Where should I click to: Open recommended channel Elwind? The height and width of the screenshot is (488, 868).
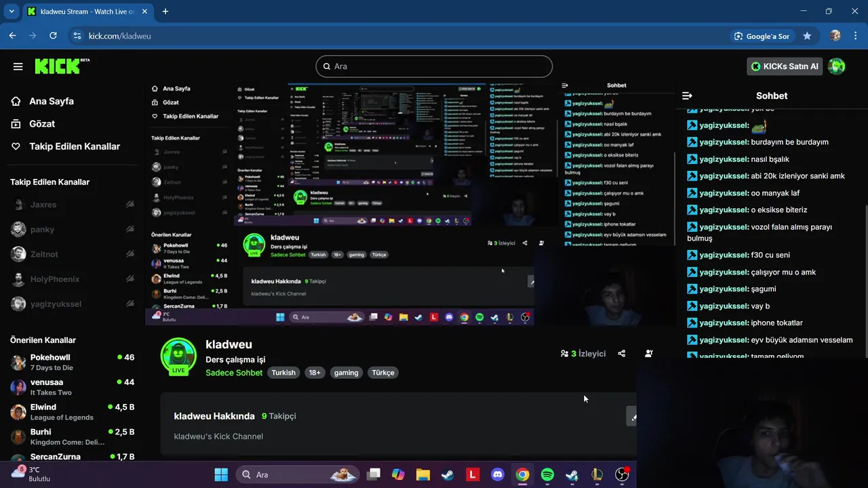72,412
